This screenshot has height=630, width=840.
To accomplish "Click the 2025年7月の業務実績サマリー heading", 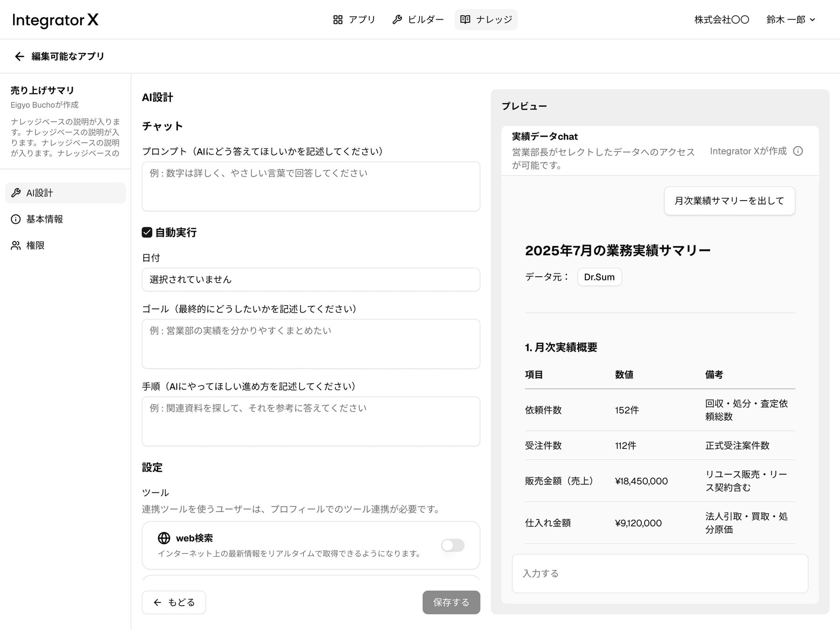I will pyautogui.click(x=618, y=251).
